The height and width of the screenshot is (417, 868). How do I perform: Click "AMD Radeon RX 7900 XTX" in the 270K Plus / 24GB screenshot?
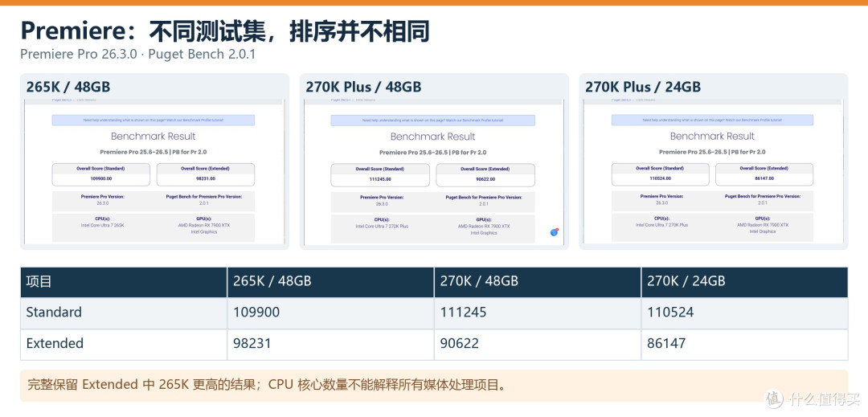point(763,225)
